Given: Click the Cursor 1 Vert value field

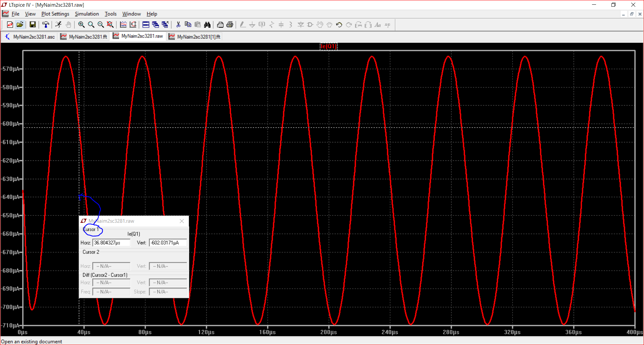Looking at the screenshot, I should click(168, 243).
